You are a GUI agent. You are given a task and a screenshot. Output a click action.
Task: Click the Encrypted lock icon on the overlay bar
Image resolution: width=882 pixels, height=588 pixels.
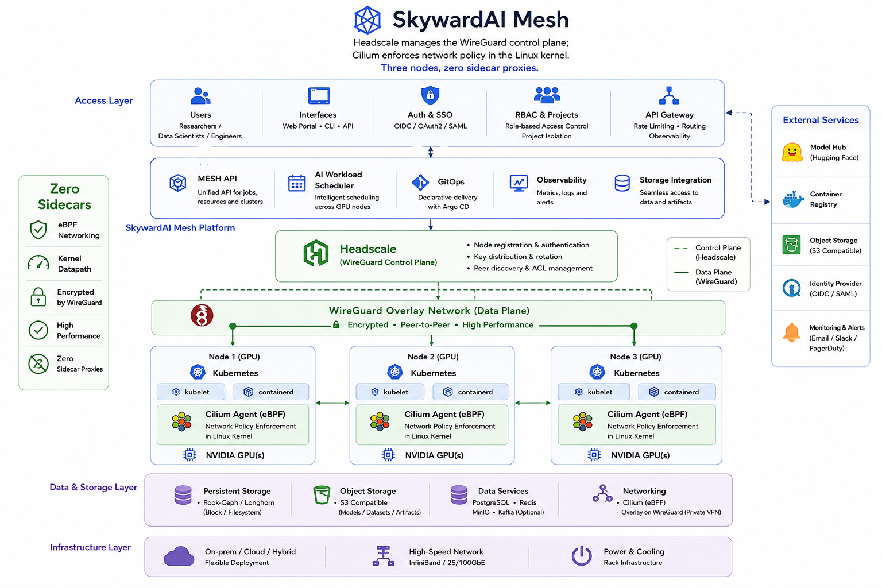pyautogui.click(x=336, y=324)
